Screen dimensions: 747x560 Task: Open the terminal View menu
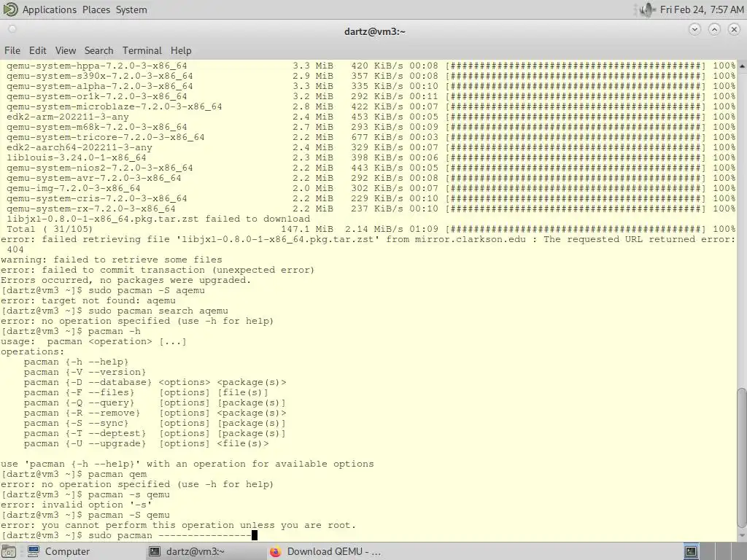[x=65, y=50]
